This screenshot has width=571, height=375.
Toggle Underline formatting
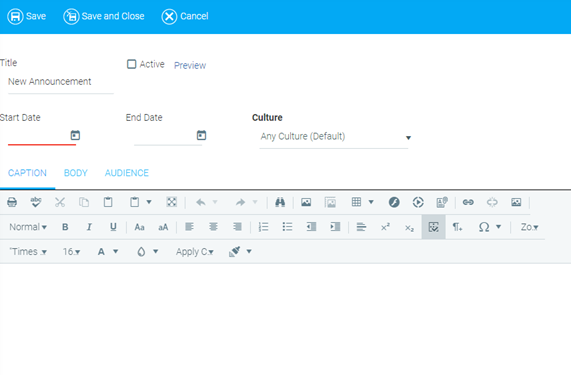[x=113, y=227]
